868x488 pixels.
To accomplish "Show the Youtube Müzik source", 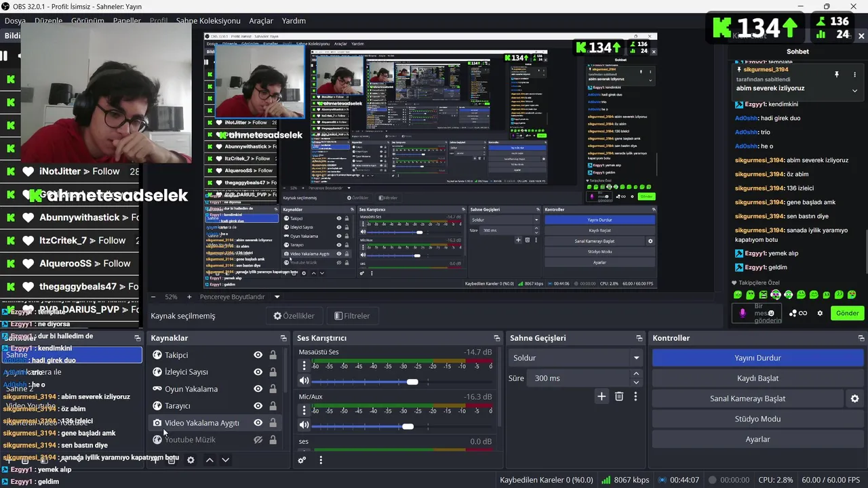I will [258, 440].
